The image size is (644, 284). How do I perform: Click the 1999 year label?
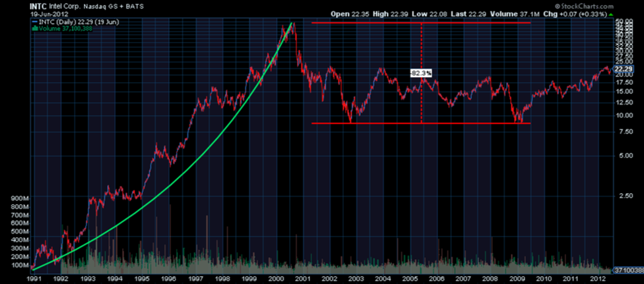click(249, 279)
